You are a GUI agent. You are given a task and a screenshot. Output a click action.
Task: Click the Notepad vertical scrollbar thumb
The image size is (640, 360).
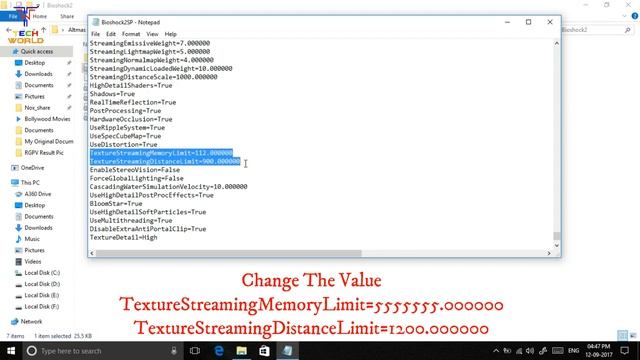557,236
